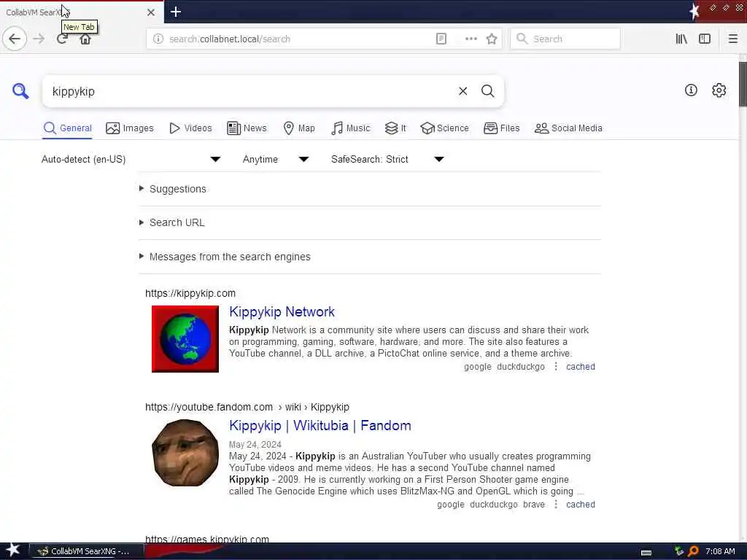Click the face thumbnail of Wikitubia result
Viewport: 747px width, 560px height.
click(x=185, y=453)
